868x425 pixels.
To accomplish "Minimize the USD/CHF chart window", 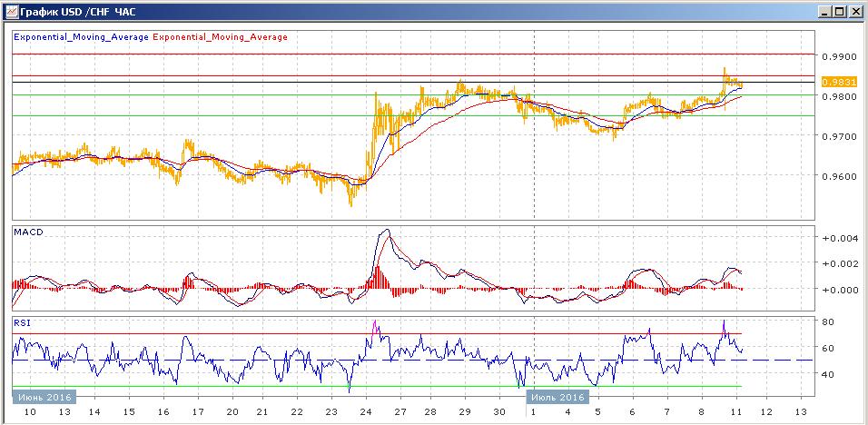I will tap(824, 11).
